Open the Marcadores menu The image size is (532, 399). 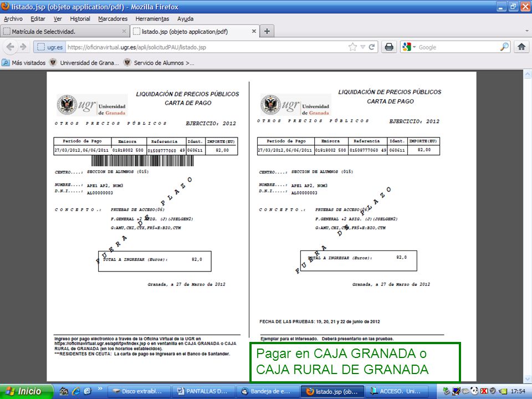tap(112, 19)
